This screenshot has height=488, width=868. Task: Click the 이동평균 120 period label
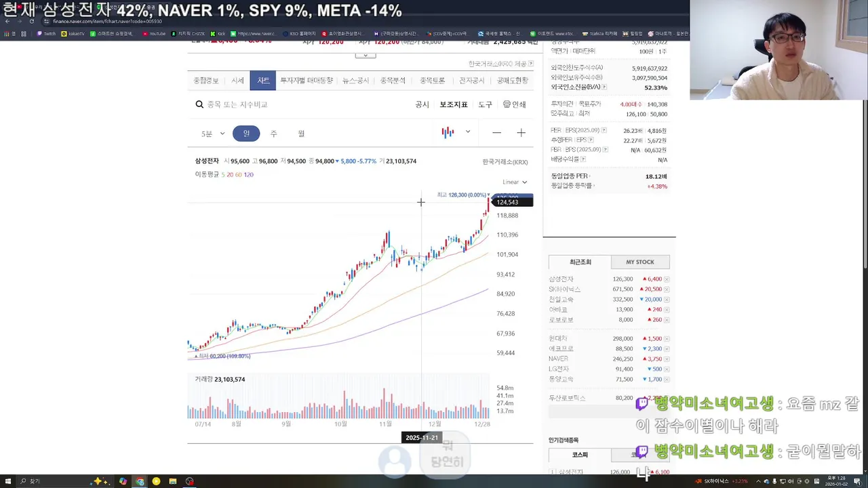click(x=248, y=175)
